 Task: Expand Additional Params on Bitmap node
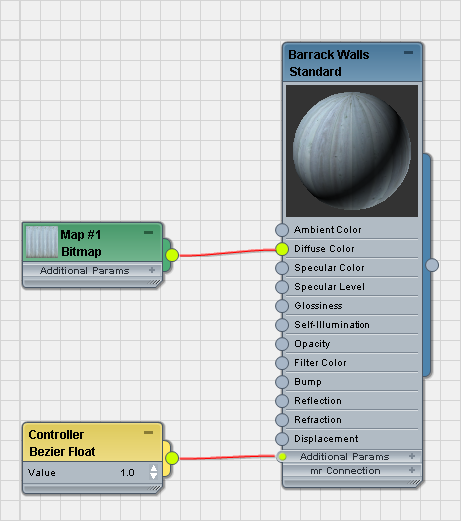pyautogui.click(x=152, y=270)
